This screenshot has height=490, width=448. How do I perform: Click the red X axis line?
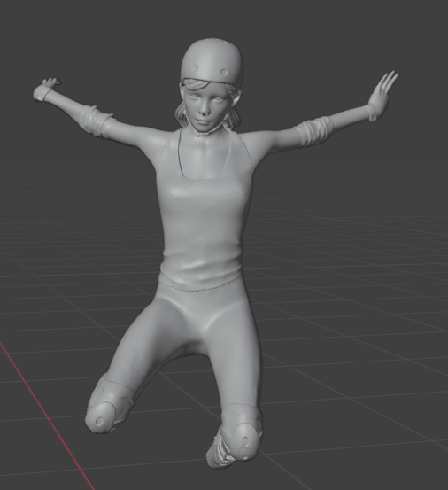[47, 416]
